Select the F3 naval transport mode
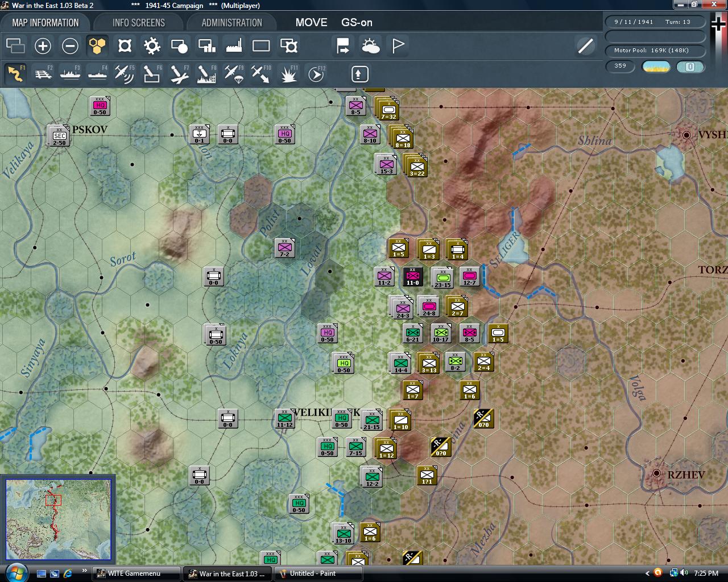728x582 pixels. (x=70, y=74)
